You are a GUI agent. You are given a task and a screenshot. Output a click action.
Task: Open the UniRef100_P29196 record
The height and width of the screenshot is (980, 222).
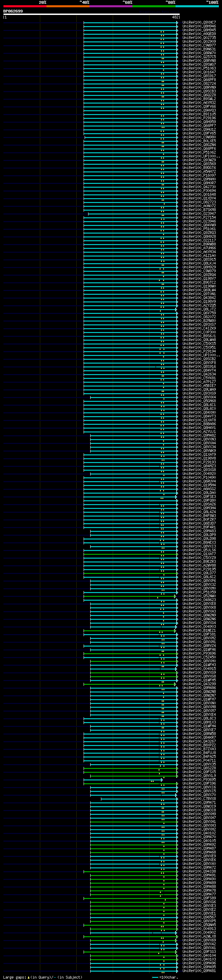click(x=199, y=118)
